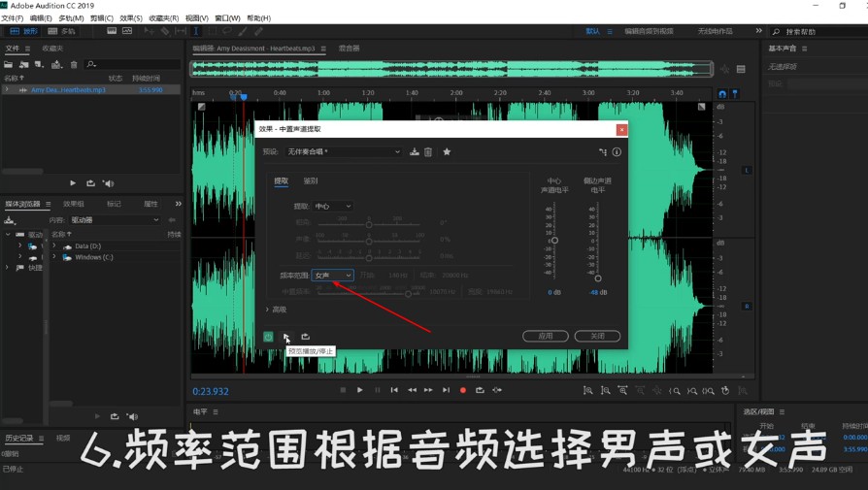This screenshot has width=868, height=490.
Task: Open the 内容 驱动器 dropdown
Action: [116, 220]
